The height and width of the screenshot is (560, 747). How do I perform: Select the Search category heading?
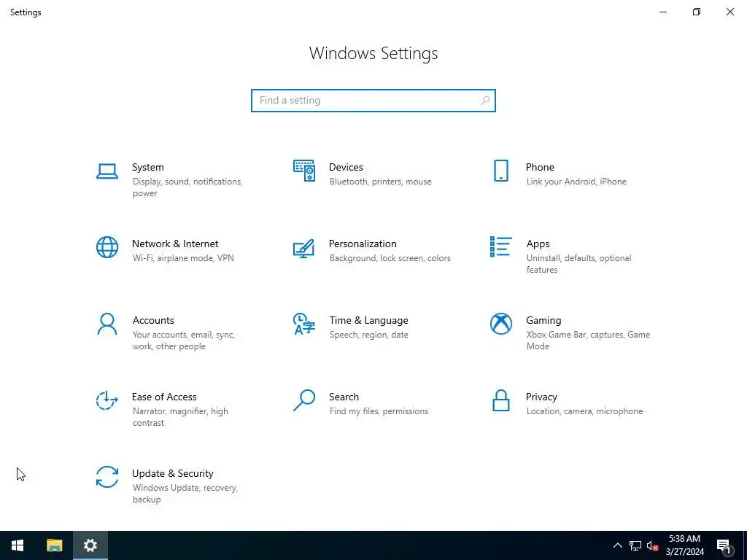(344, 397)
